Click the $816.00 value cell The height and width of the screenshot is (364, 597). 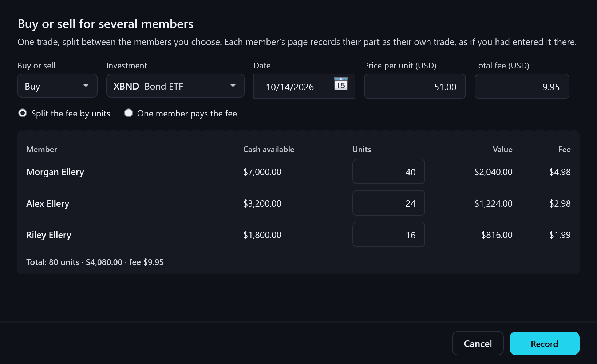[x=497, y=235]
